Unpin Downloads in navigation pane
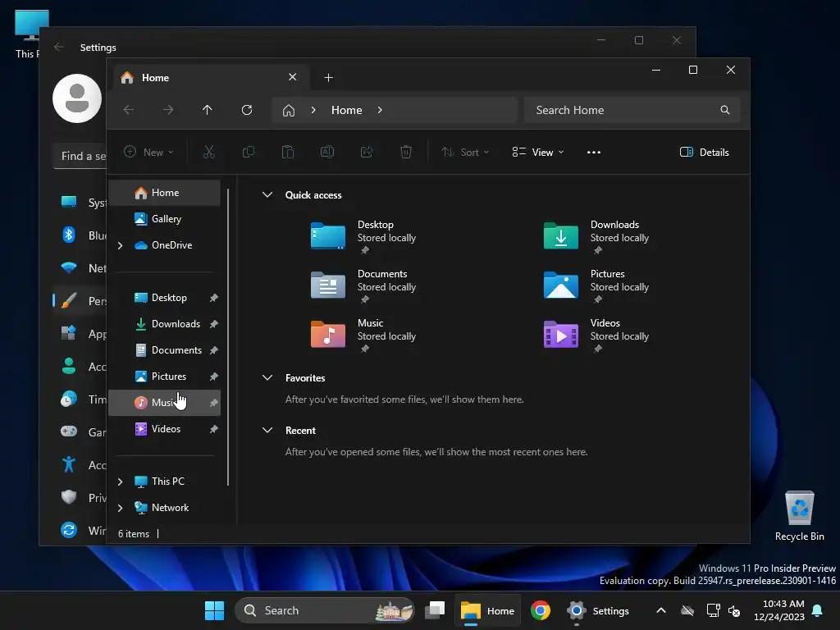The image size is (840, 630). tap(214, 324)
